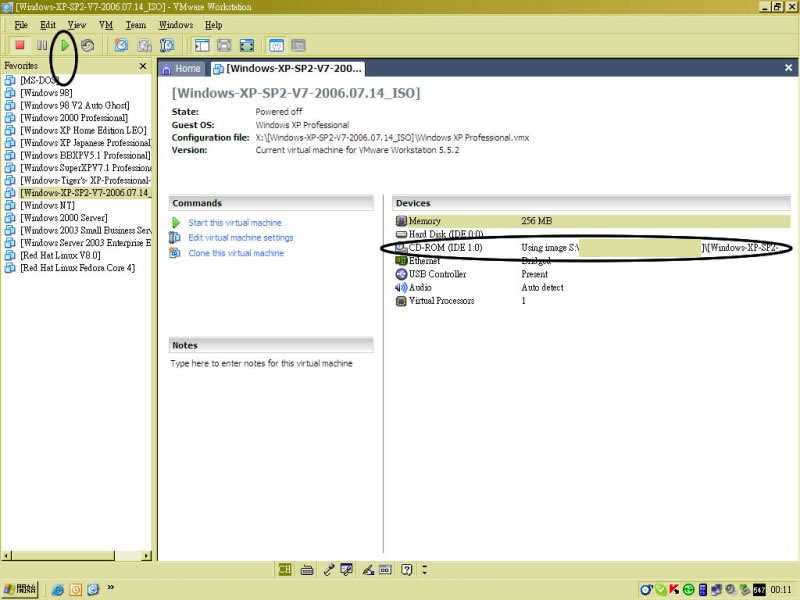800x600 pixels.
Task: Click the green Power On toolbar button
Action: click(65, 45)
